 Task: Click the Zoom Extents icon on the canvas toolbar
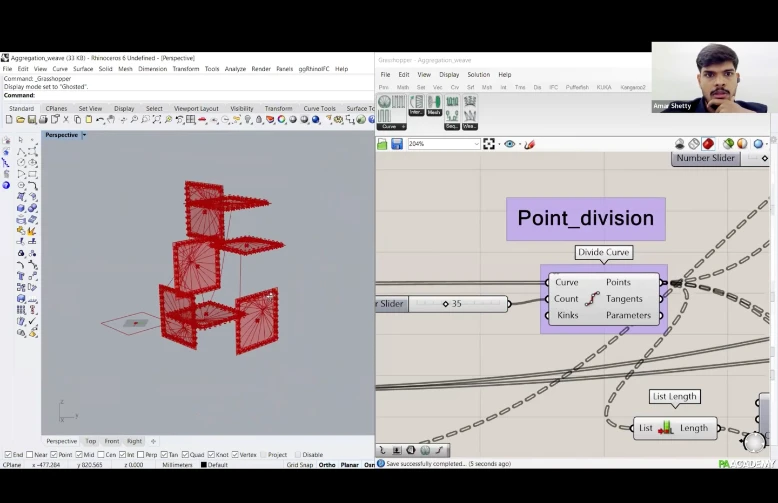click(x=489, y=144)
